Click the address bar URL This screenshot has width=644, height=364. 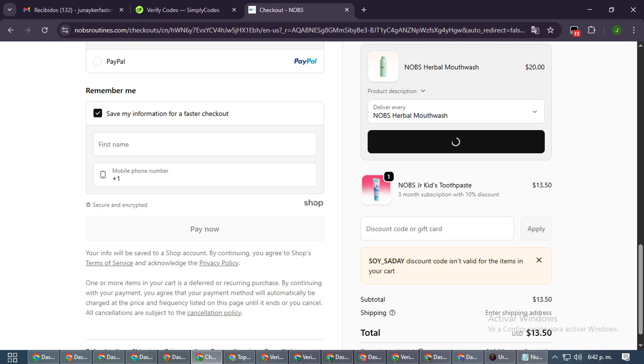299,30
